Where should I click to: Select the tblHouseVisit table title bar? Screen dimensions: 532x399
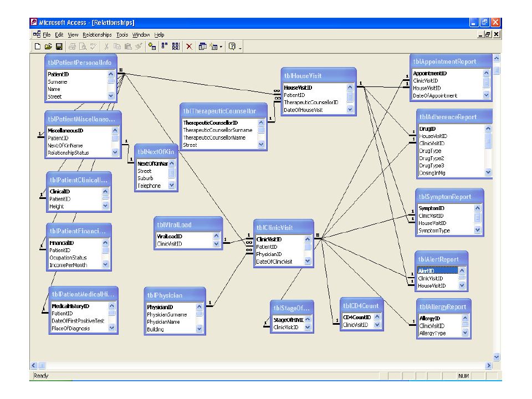pos(319,76)
